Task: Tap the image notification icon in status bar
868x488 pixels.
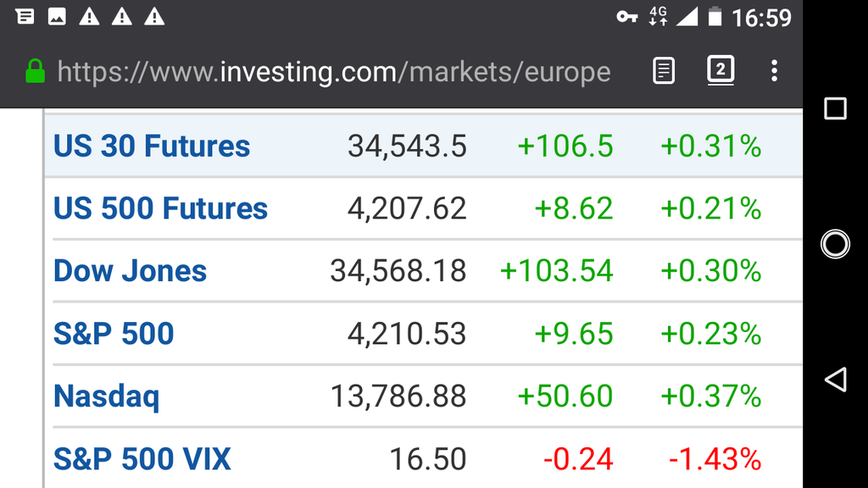Action: (x=57, y=17)
